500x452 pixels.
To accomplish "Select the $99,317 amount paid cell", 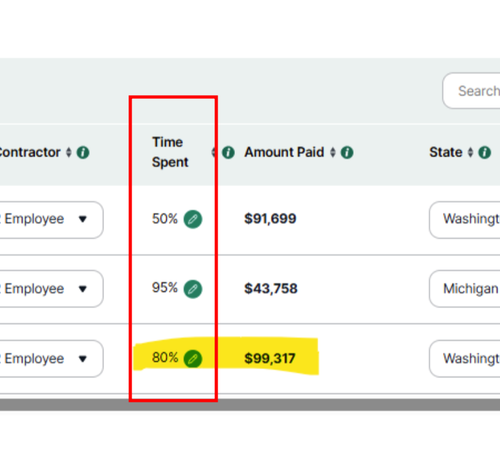I will tap(270, 359).
